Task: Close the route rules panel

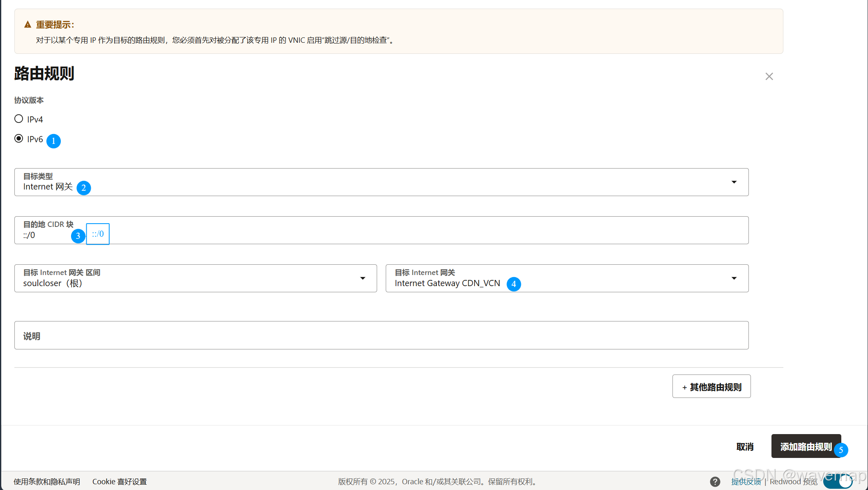Action: pyautogui.click(x=769, y=76)
